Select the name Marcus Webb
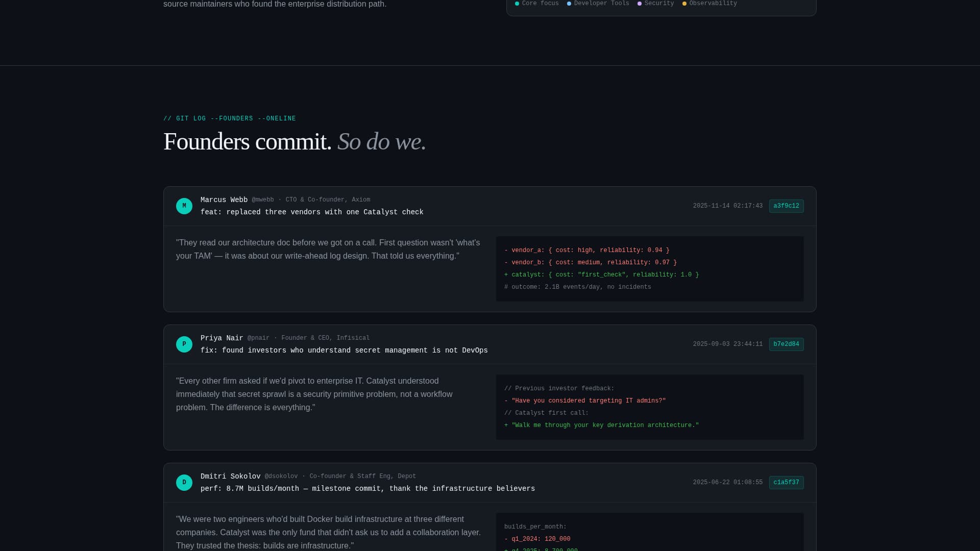The image size is (980, 551). click(224, 200)
